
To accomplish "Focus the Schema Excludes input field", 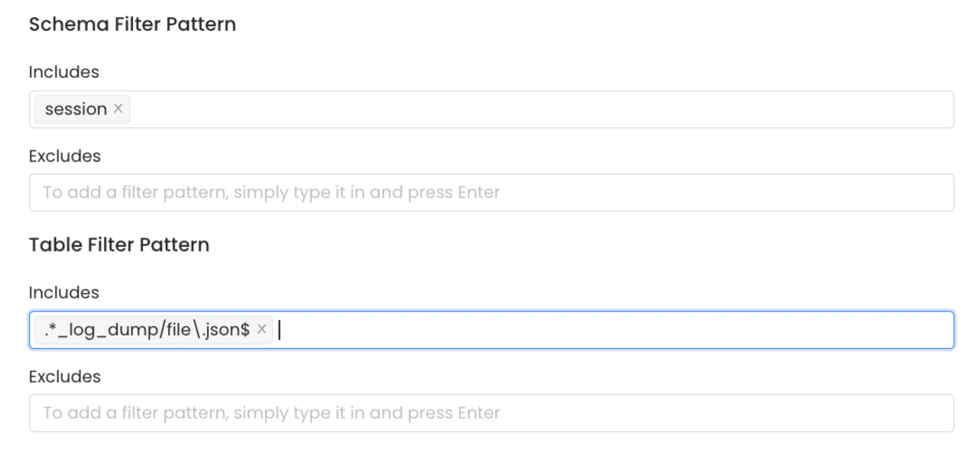I will [x=456, y=192].
